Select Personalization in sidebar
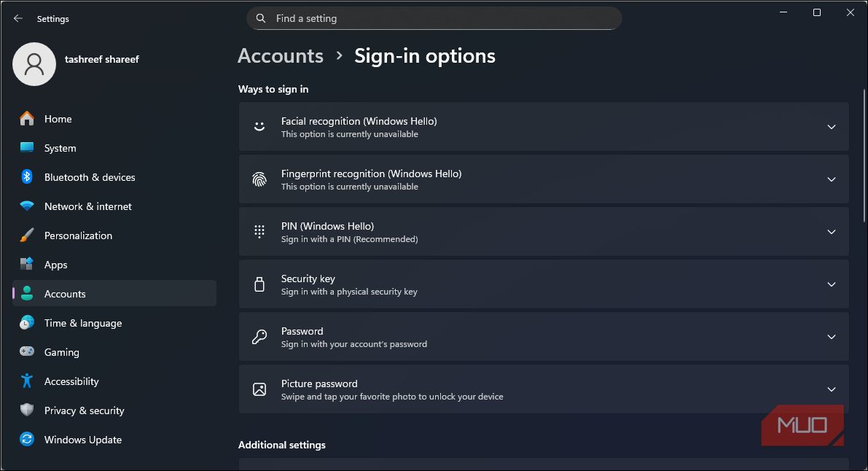The image size is (868, 471). tap(114, 235)
